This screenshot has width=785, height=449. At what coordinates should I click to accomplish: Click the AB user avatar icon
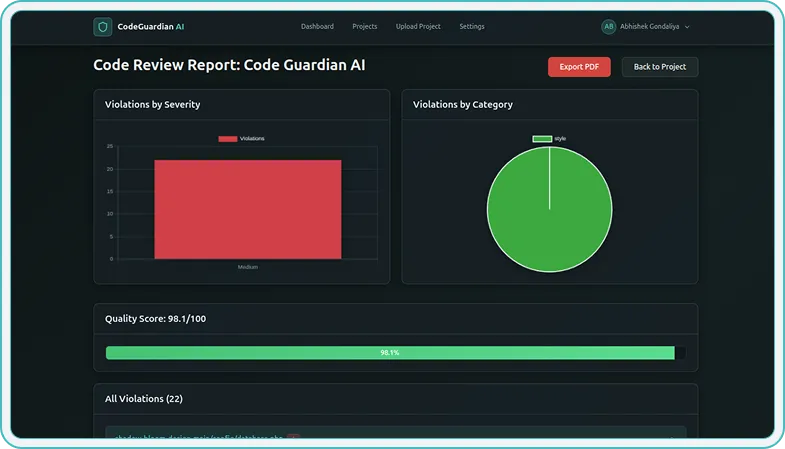[x=609, y=27]
